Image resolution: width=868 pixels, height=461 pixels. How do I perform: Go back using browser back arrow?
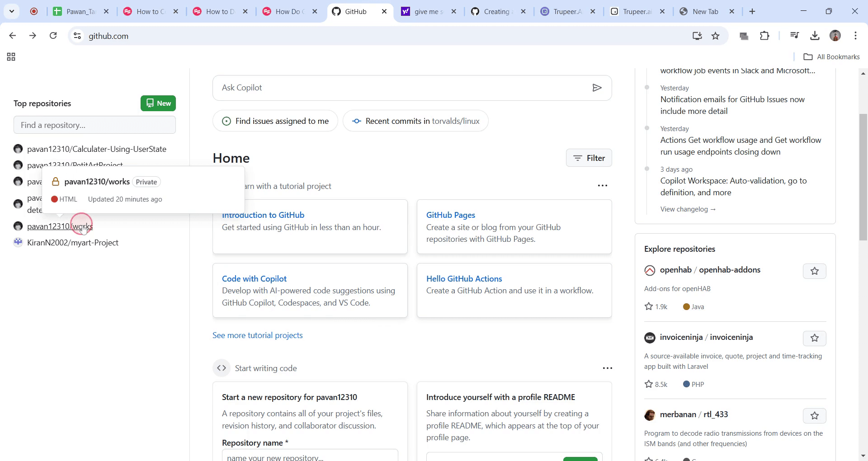[13, 36]
